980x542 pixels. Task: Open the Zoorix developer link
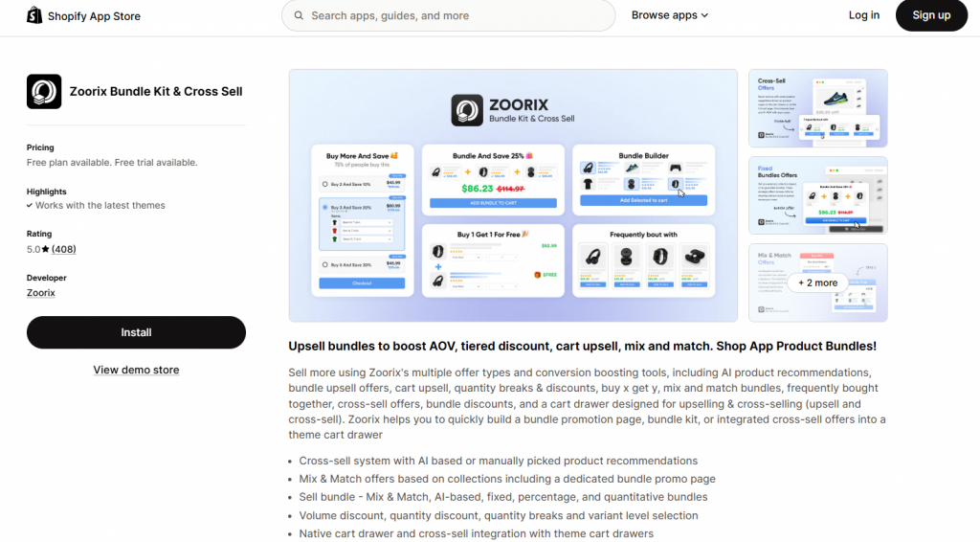pyautogui.click(x=40, y=293)
